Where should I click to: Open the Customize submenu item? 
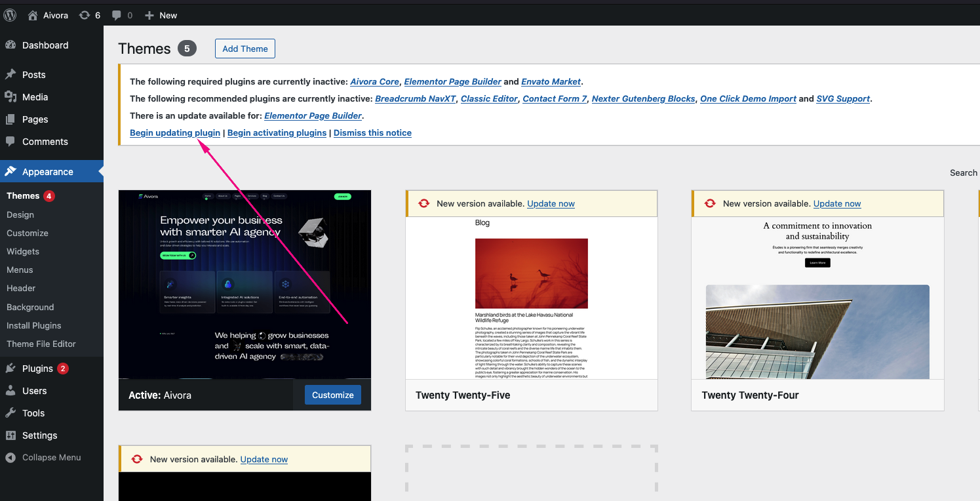28,233
